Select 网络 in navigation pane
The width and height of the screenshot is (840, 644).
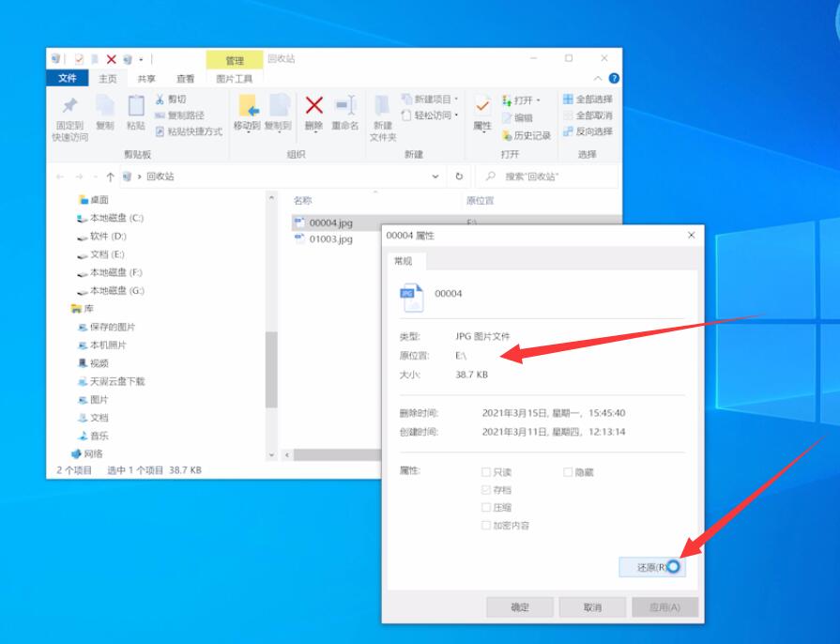point(87,453)
